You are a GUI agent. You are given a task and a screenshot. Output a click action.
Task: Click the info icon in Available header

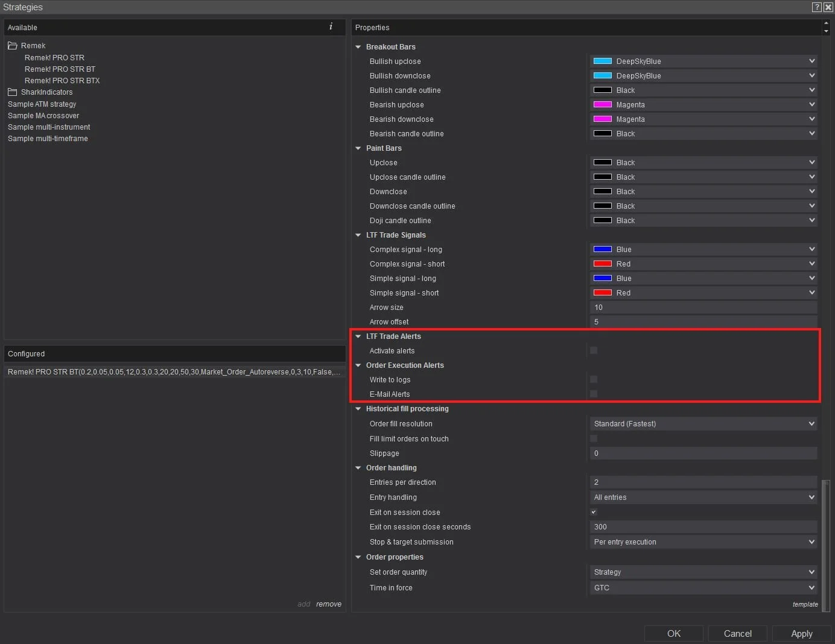(x=331, y=27)
